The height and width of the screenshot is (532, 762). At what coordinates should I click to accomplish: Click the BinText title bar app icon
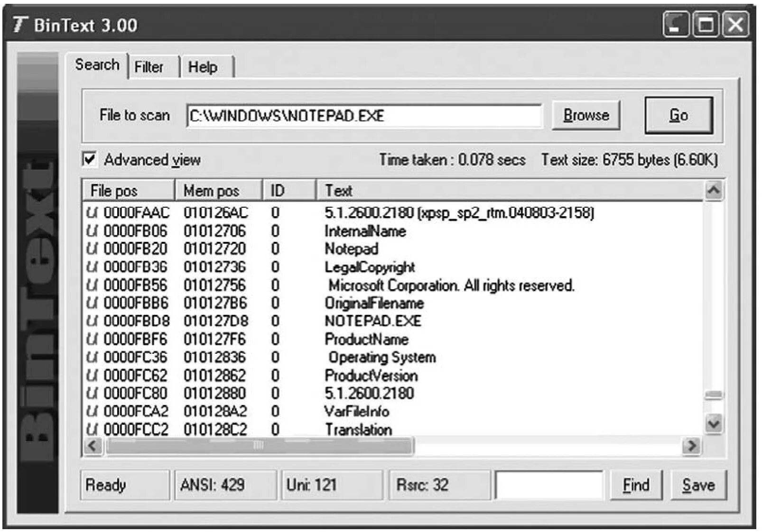pyautogui.click(x=20, y=25)
